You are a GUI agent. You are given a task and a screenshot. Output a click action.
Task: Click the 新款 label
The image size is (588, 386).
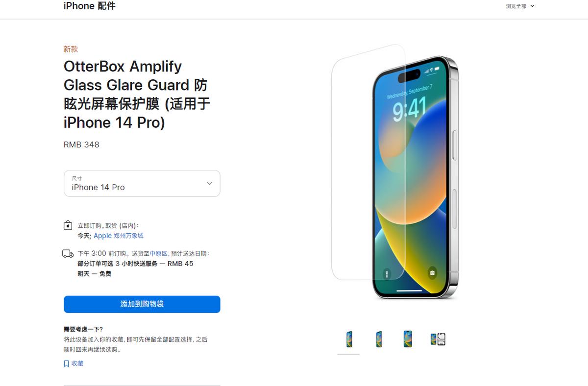coord(70,49)
